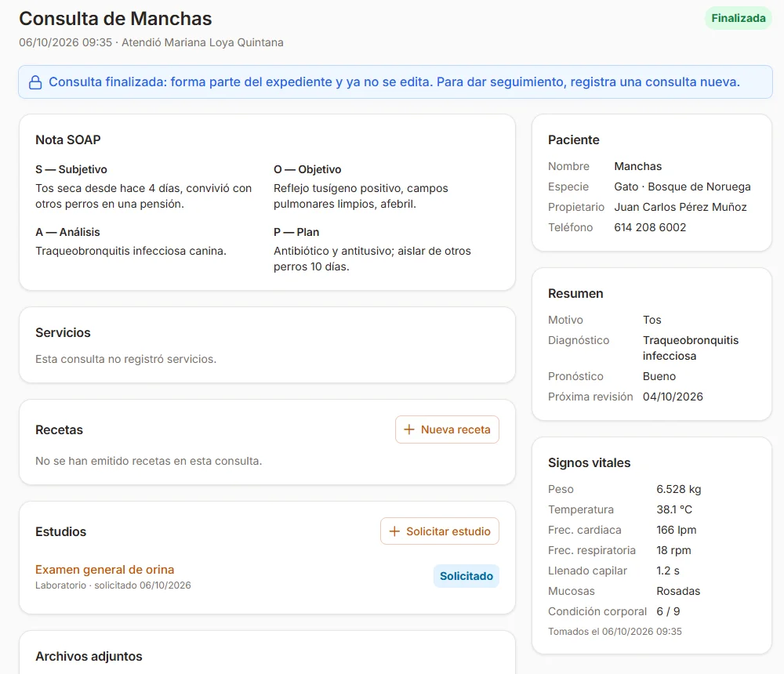The width and height of the screenshot is (784, 674).
Task: Click the species value 'Gato · Bosque de Noruega'
Action: click(682, 187)
